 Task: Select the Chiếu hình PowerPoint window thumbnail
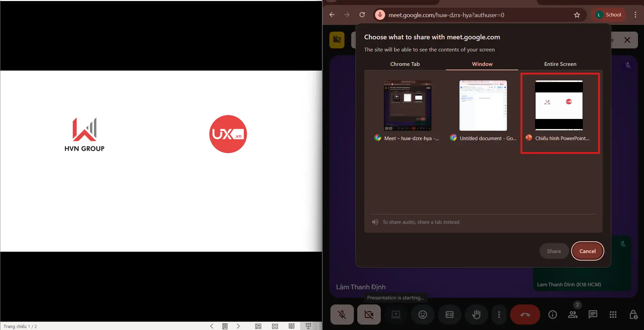[559, 106]
